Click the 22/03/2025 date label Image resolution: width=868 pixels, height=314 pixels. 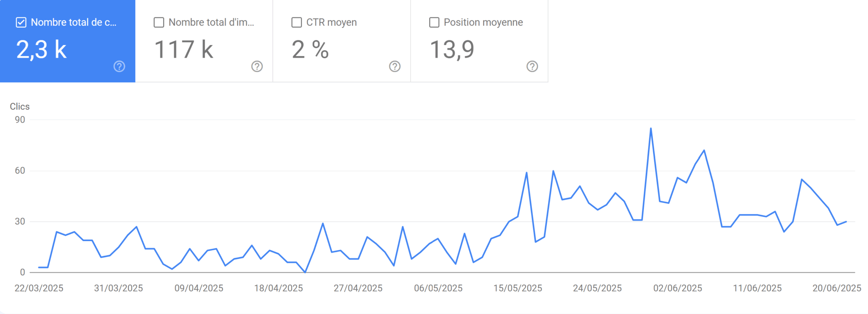coord(39,288)
